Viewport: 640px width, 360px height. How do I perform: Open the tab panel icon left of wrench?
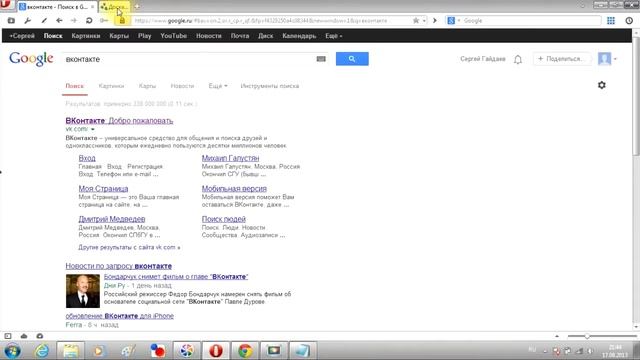11,20
